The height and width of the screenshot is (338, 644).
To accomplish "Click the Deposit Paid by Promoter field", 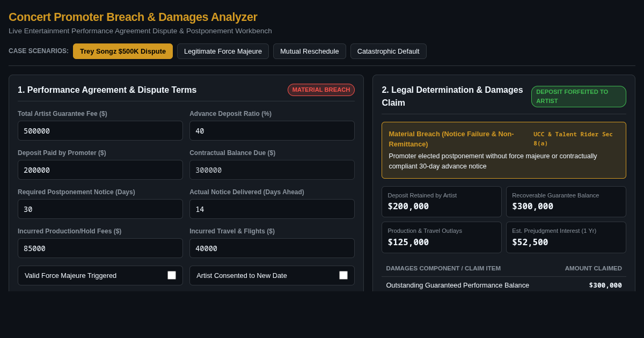I will pyautogui.click(x=100, y=170).
